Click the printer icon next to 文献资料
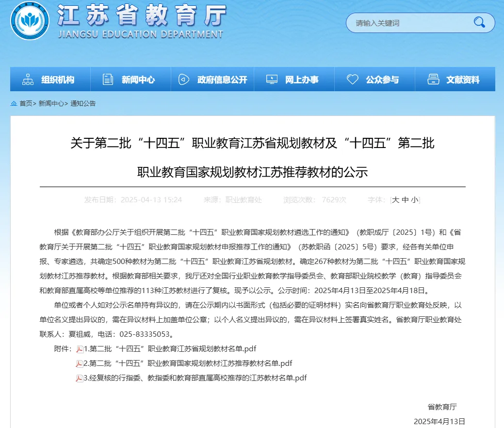 (433, 79)
